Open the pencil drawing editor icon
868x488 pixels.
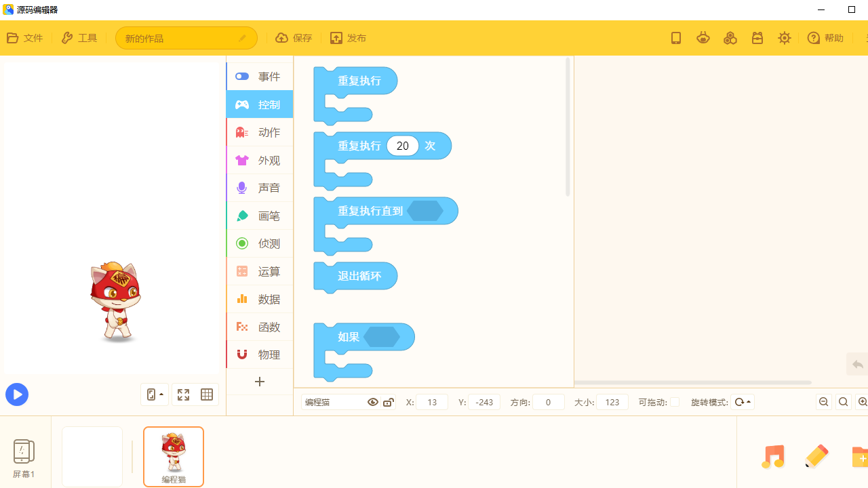816,456
